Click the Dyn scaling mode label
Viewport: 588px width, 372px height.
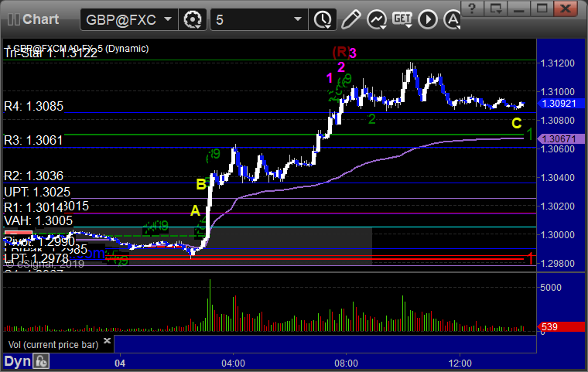[17, 361]
